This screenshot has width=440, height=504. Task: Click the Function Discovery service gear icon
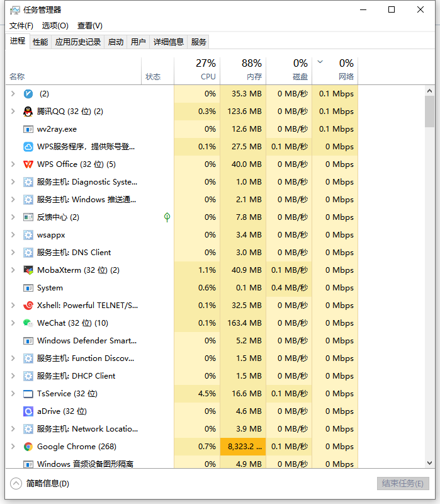point(28,358)
